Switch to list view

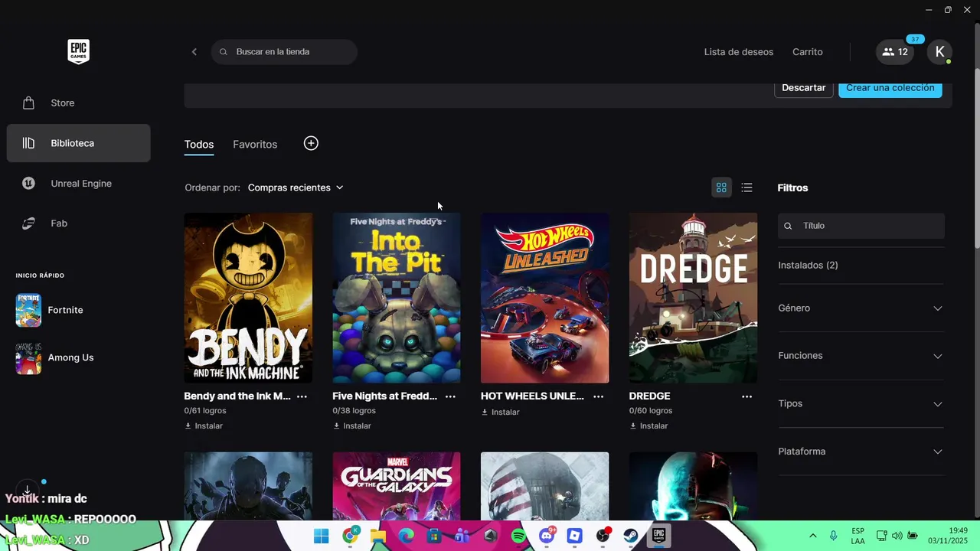(x=747, y=187)
